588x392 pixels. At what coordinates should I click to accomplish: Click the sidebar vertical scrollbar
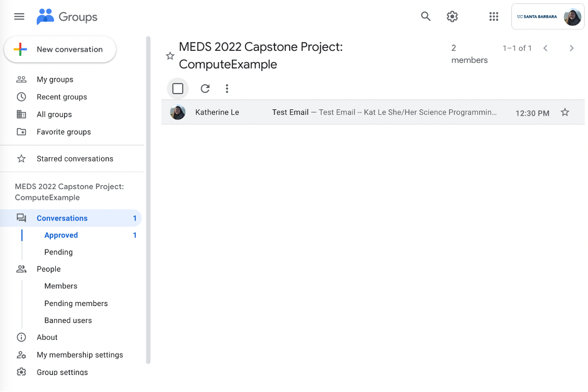point(148,200)
